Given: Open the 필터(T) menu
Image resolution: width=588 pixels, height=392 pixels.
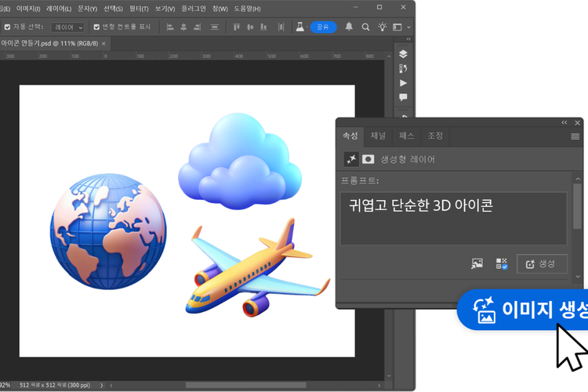Looking at the screenshot, I should pyautogui.click(x=139, y=9).
